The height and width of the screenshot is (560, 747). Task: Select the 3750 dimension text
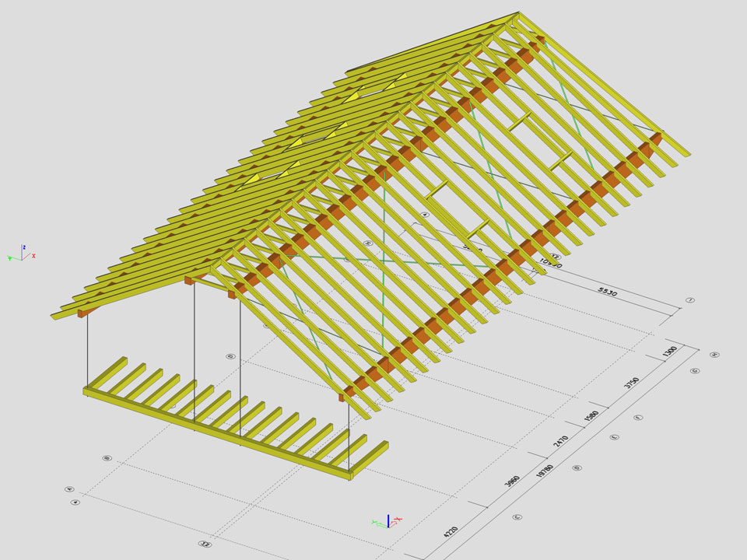[x=631, y=383]
